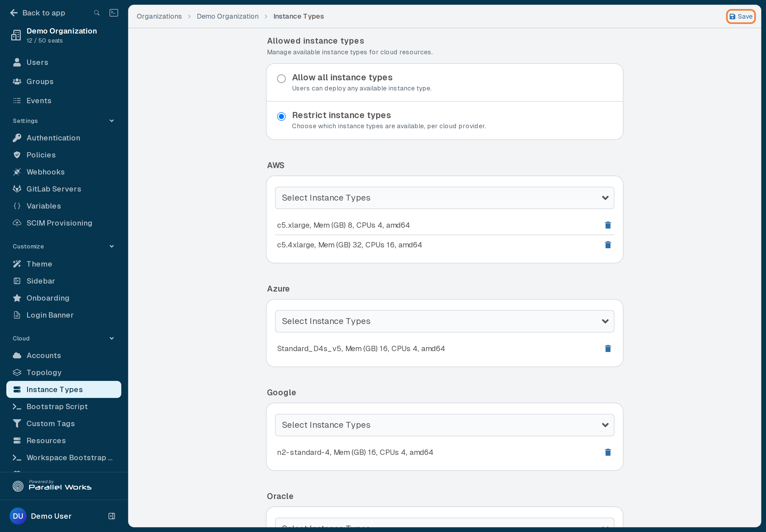Viewport: 766px width, 532px height.
Task: Click the Accounts cloud icon
Action: point(17,355)
